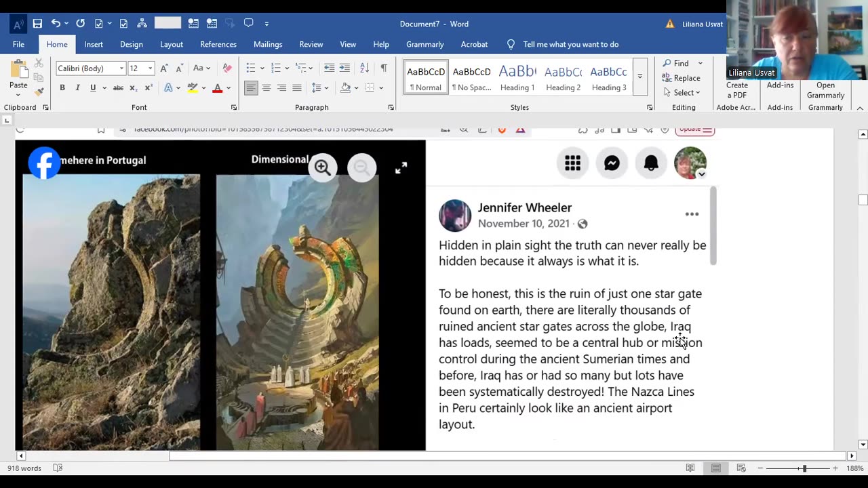Viewport: 868px width, 488px height.
Task: Open the Facebook menu grid icon
Action: click(x=572, y=163)
